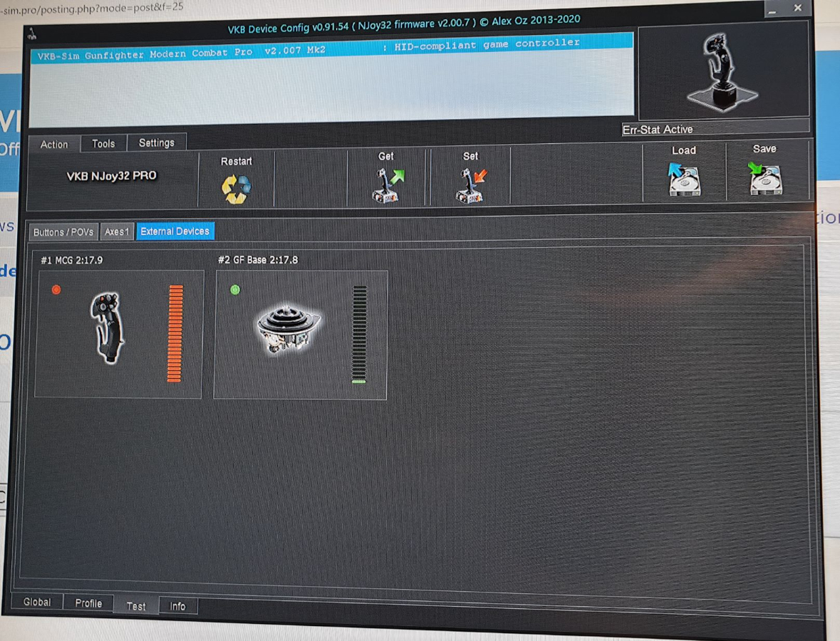Switch to the Buttons / POVs tab

63,232
